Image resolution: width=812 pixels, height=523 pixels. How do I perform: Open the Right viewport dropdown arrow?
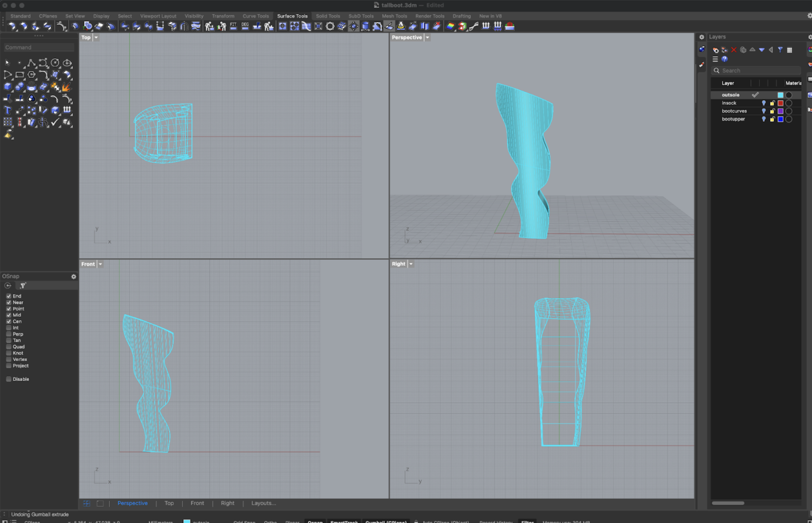tap(411, 264)
